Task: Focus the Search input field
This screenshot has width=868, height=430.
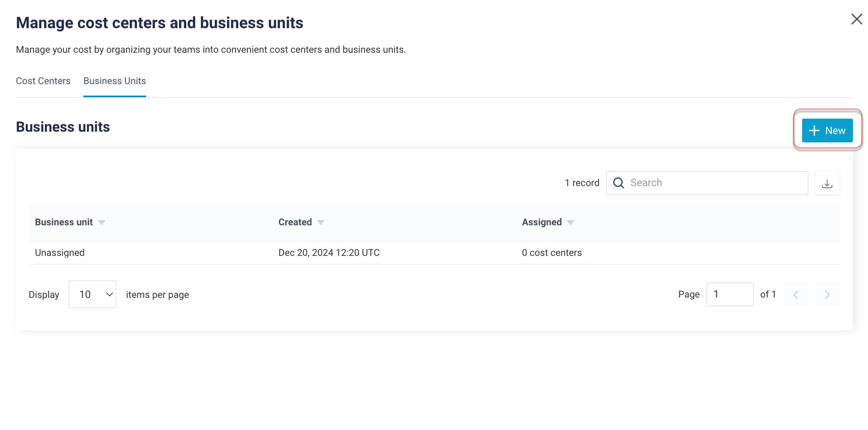Action: click(715, 183)
